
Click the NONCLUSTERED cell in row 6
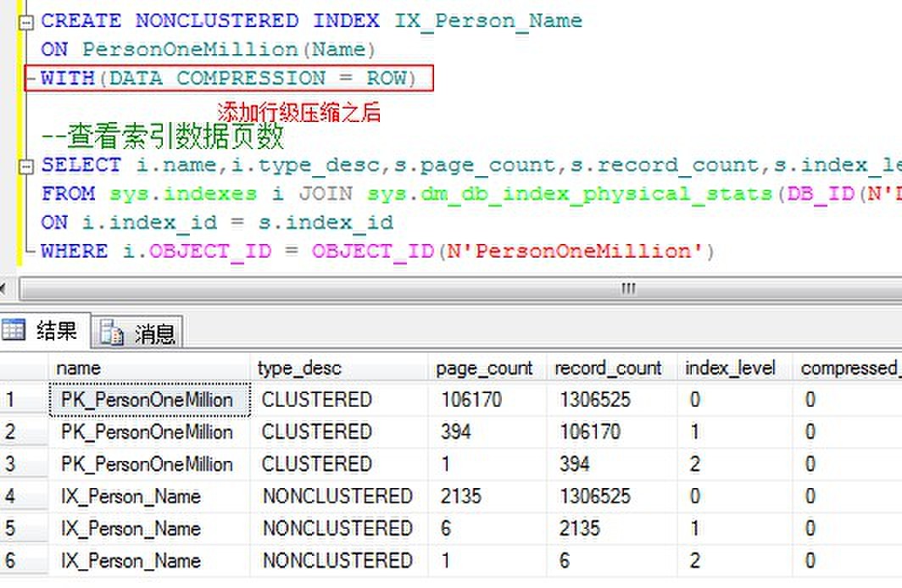pos(339,560)
